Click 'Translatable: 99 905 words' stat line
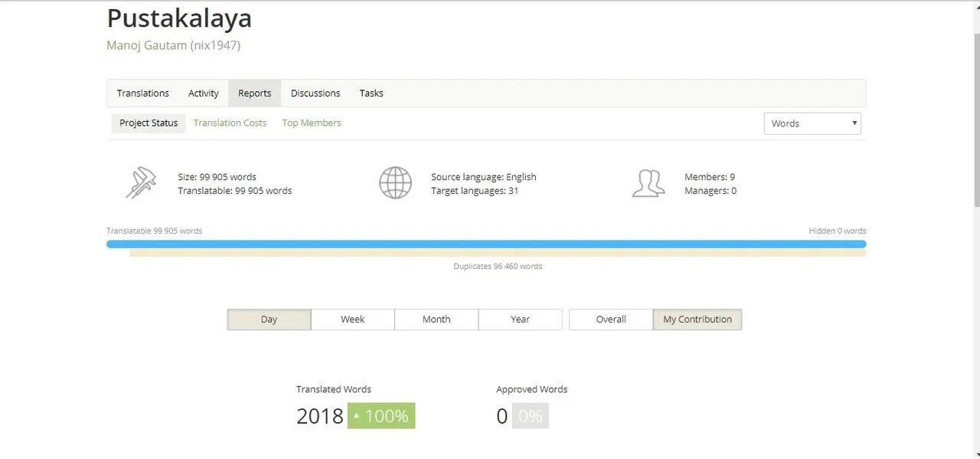 pos(235,191)
